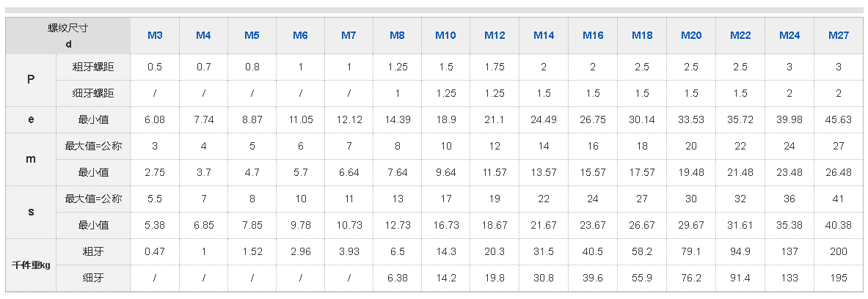Click the M10 column header
The height and width of the screenshot is (299, 868).
pyautogui.click(x=445, y=35)
